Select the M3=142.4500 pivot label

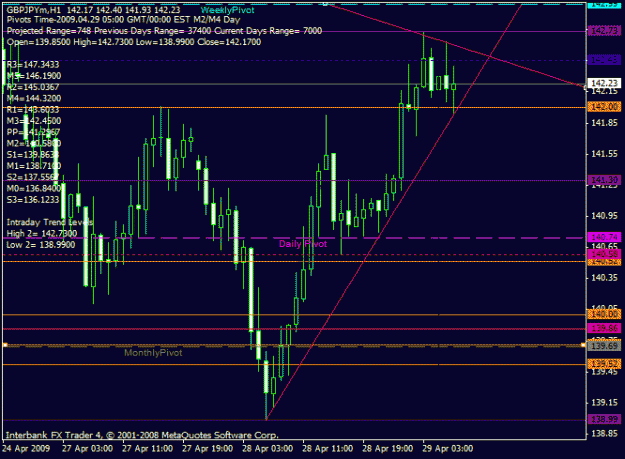(x=34, y=121)
